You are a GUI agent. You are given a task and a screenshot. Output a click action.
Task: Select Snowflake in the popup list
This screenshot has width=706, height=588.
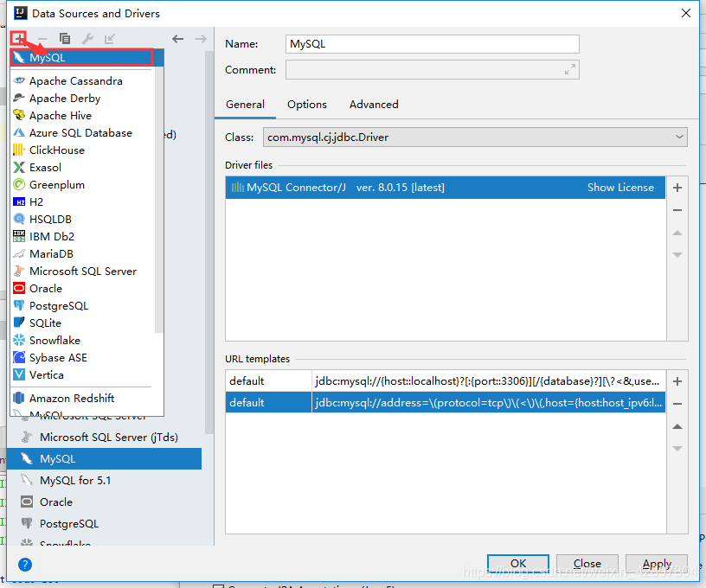click(x=82, y=341)
